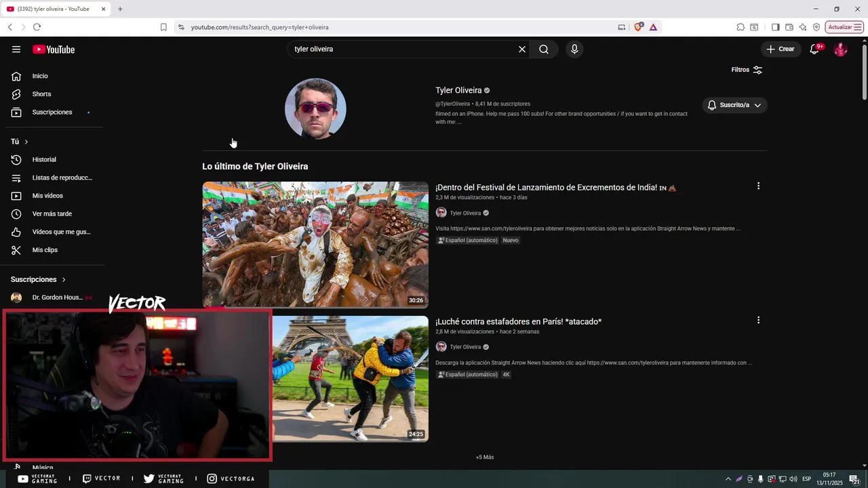Open options menu for India festival video
This screenshot has height=488, width=868.
tap(758, 186)
